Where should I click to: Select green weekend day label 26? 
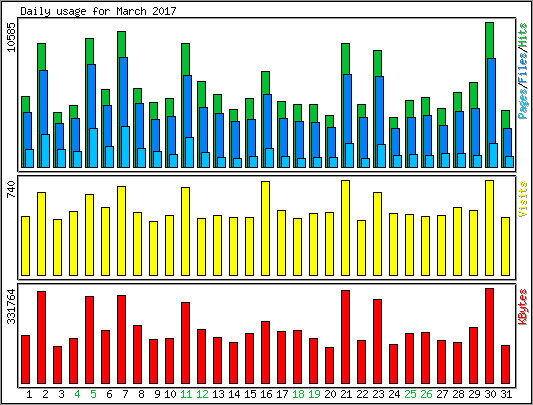click(x=426, y=394)
